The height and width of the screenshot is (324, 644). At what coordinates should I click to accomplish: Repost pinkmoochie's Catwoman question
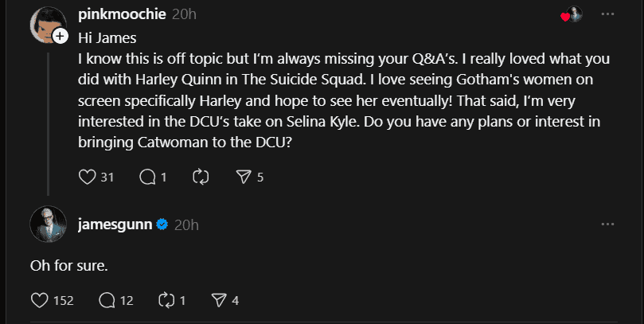click(x=201, y=177)
